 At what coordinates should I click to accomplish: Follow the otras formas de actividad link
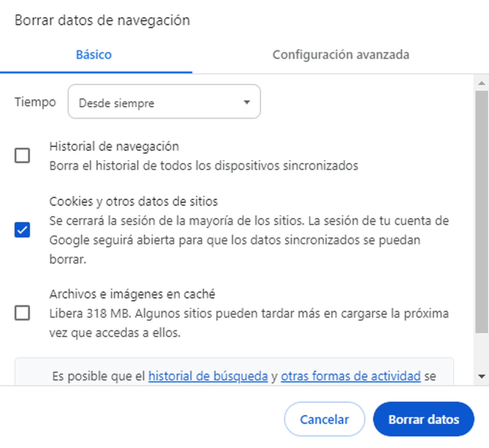pyautogui.click(x=350, y=376)
